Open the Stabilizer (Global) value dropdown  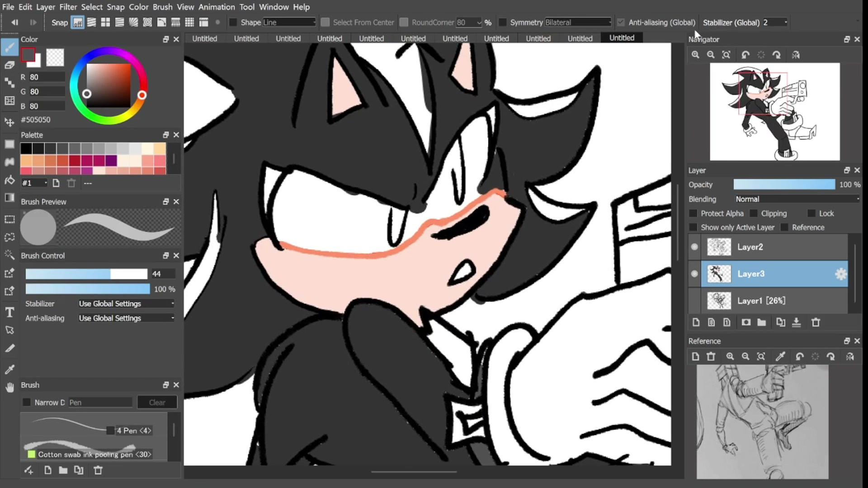pos(775,22)
